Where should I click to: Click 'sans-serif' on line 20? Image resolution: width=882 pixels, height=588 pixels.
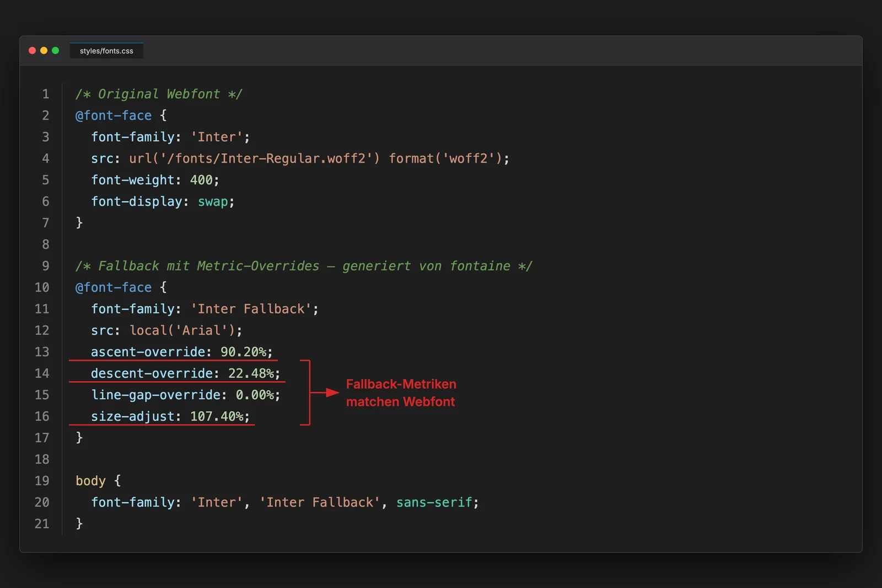pos(434,503)
